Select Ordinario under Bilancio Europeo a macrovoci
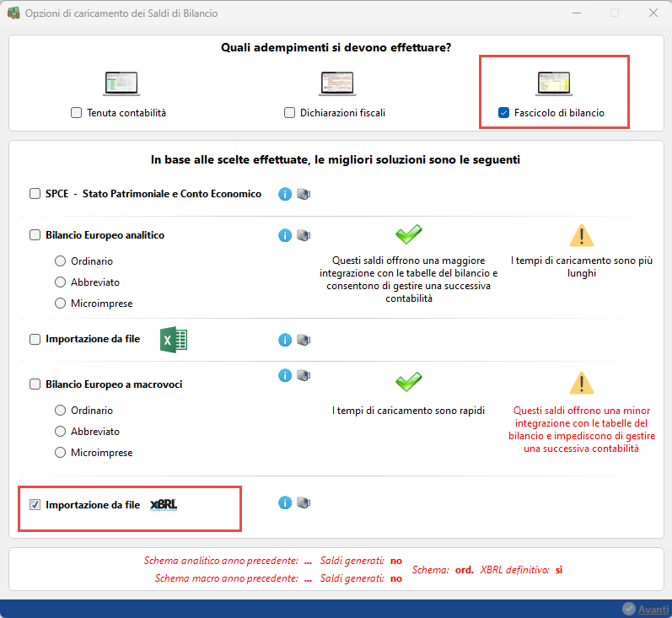This screenshot has height=618, width=672. (60, 410)
